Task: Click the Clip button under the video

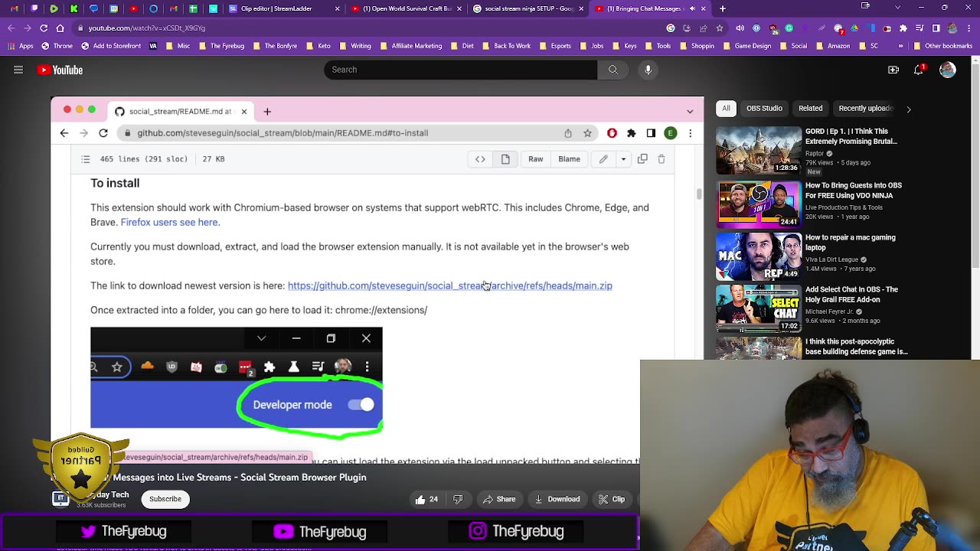Action: tap(612, 499)
